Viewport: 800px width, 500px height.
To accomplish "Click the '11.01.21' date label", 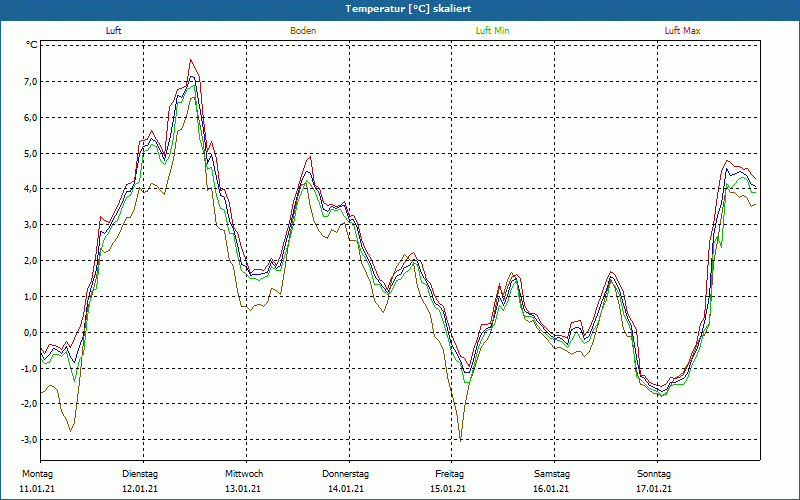I will click(x=37, y=489).
